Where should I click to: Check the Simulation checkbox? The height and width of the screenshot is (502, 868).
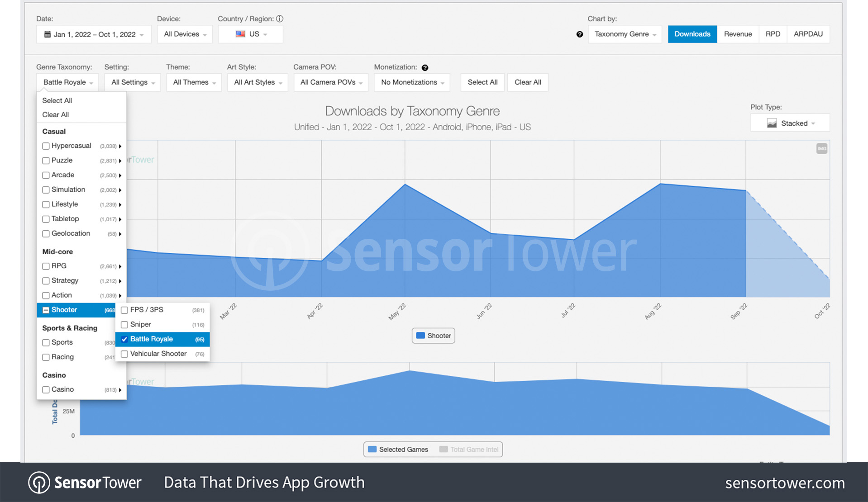pos(46,190)
